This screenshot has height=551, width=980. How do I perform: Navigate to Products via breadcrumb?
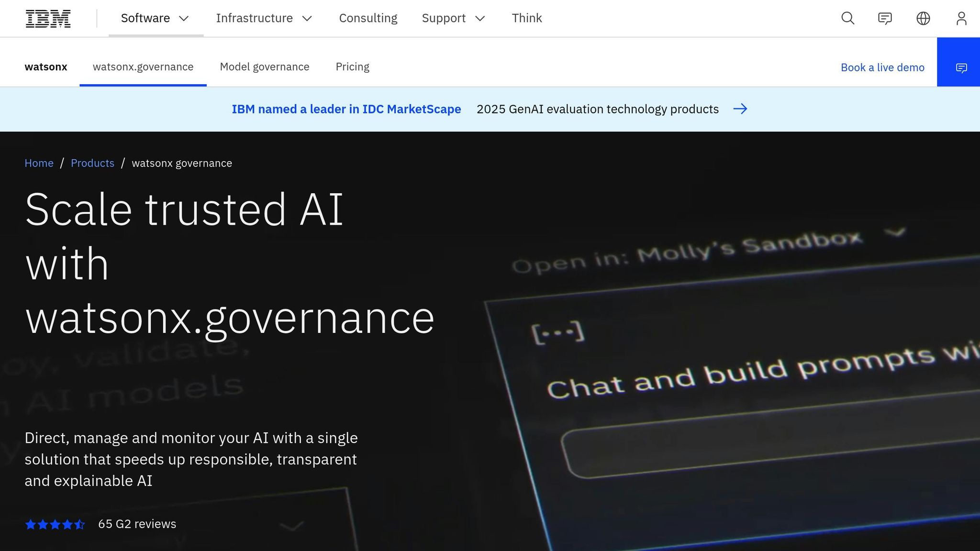92,163
